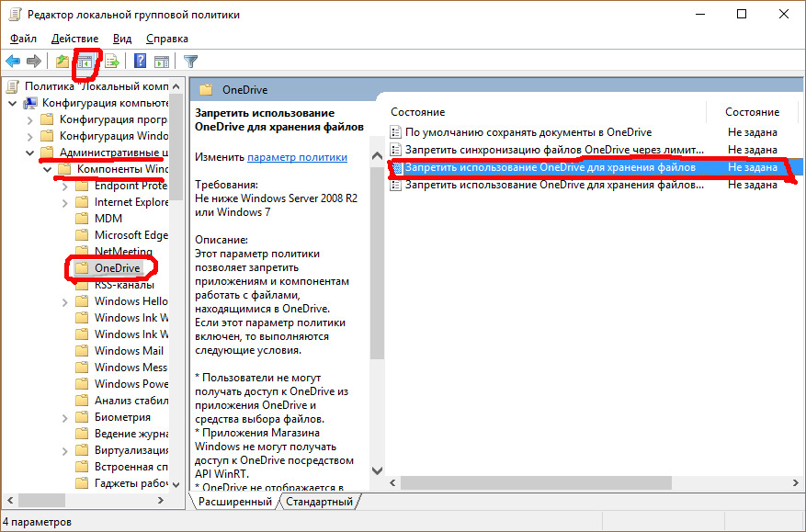Open the Вид menu
This screenshot has height=532, width=806.
[x=122, y=39]
